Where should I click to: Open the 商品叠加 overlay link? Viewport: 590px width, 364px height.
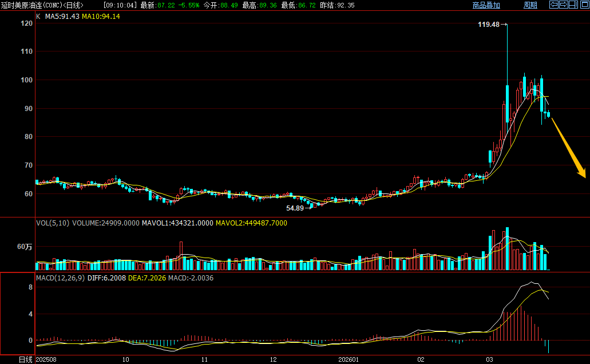coord(486,5)
